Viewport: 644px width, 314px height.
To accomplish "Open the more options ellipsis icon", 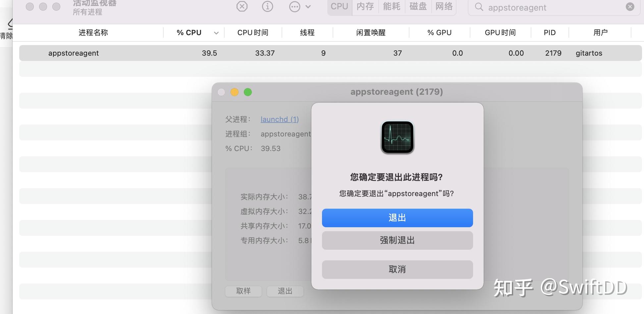I will point(295,7).
